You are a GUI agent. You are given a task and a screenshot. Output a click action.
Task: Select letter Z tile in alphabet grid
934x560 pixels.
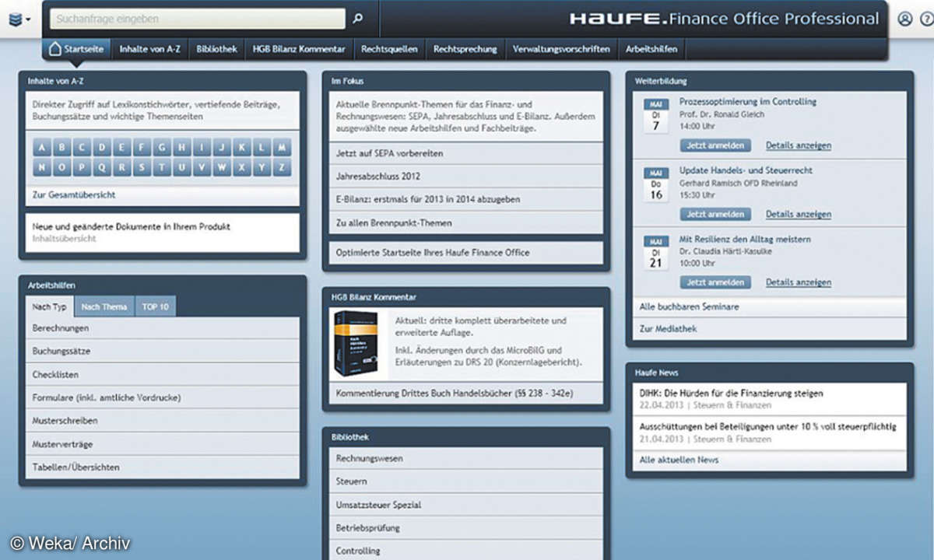pos(283,167)
